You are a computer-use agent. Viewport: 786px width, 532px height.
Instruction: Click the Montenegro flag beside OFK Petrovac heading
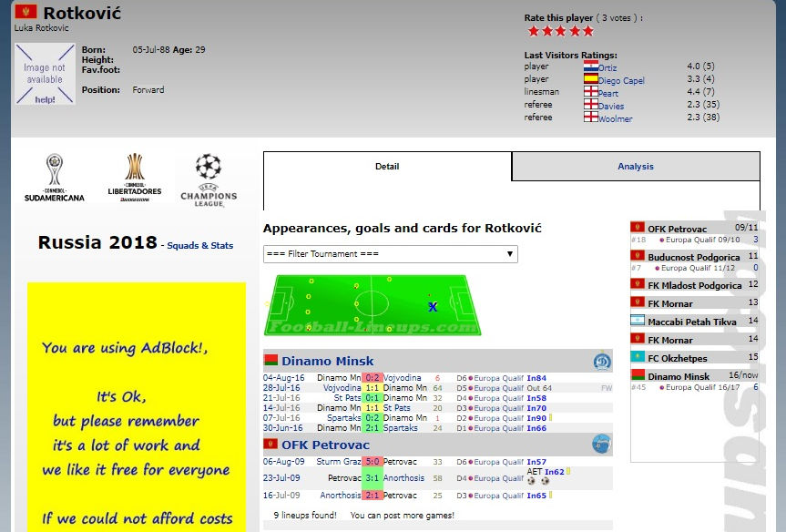click(271, 444)
